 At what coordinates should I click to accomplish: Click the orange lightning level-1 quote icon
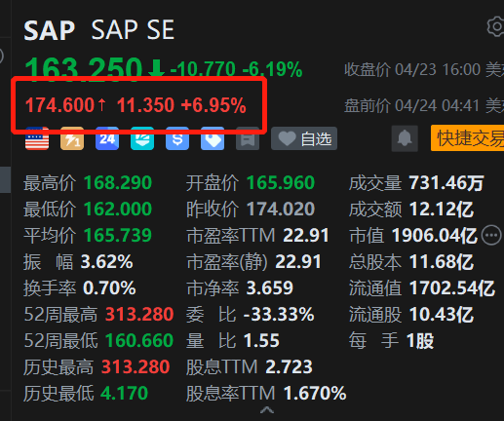tap(72, 138)
